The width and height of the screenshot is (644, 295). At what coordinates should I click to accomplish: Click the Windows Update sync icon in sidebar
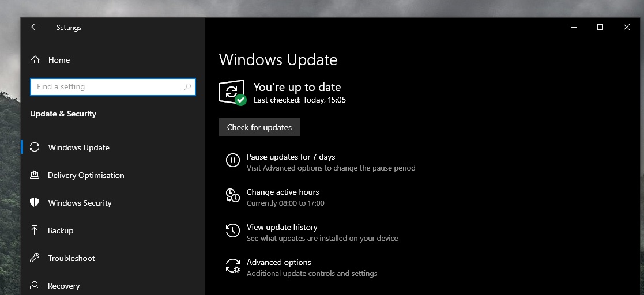coord(35,147)
